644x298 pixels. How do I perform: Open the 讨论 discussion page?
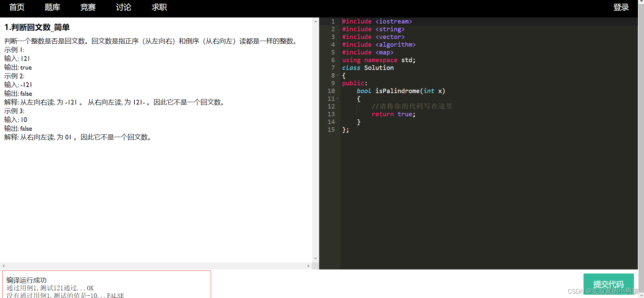pyautogui.click(x=124, y=7)
